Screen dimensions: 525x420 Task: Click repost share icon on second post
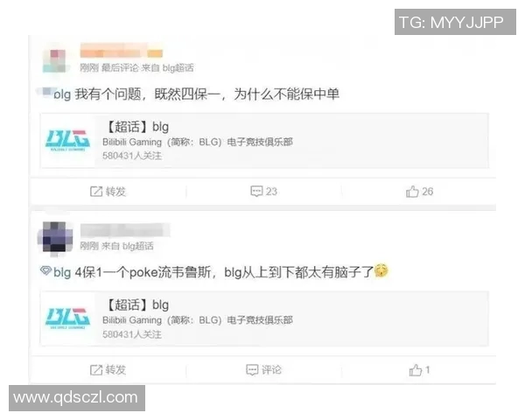(96, 370)
